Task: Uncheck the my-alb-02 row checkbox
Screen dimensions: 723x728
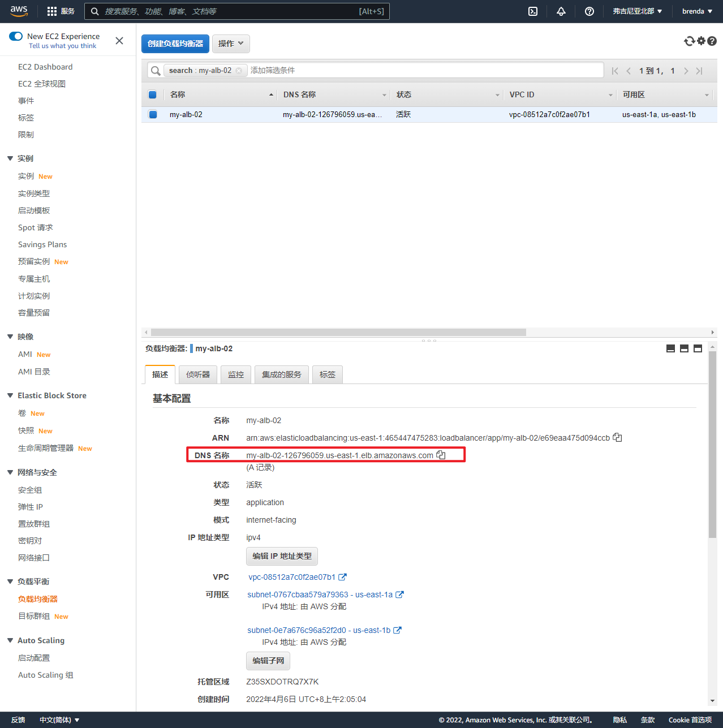Action: 152,114
